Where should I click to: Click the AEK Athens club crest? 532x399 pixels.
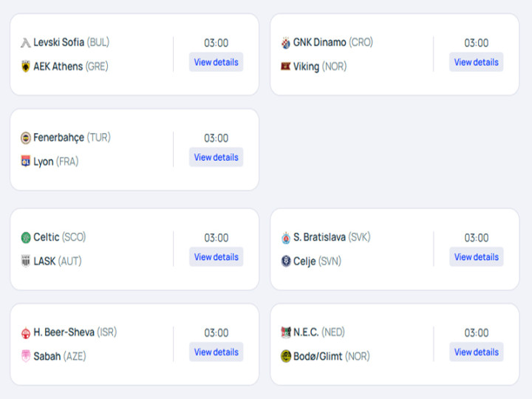pos(26,66)
